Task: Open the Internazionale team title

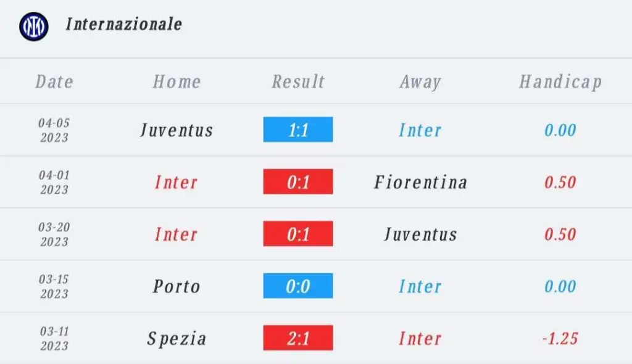Action: (x=123, y=24)
